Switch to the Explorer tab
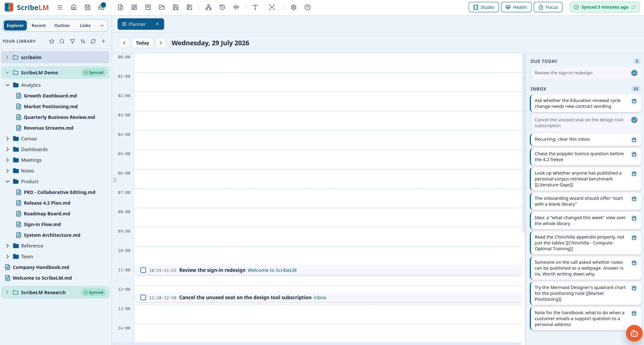The height and width of the screenshot is (345, 644). pos(15,25)
